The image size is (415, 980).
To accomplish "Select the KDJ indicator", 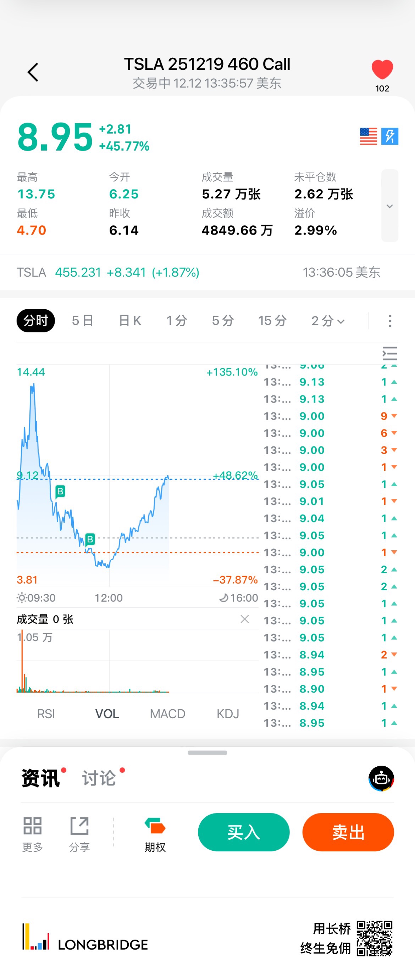I will click(228, 714).
